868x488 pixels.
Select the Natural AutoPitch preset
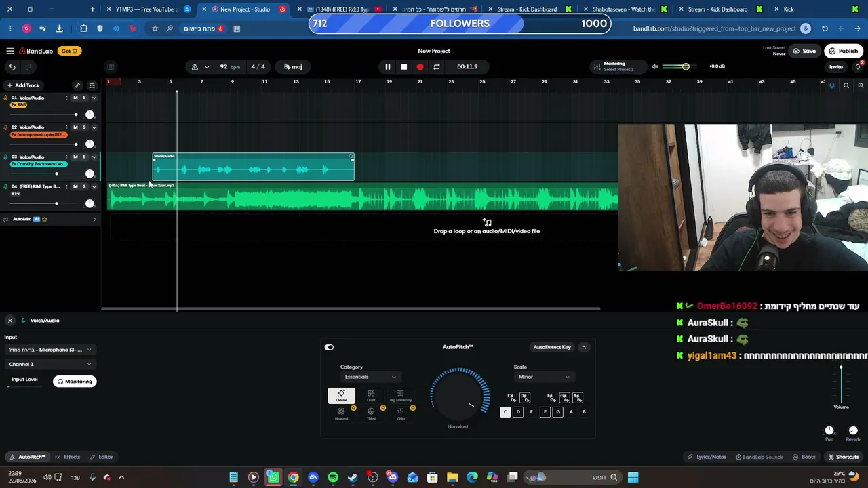(341, 413)
